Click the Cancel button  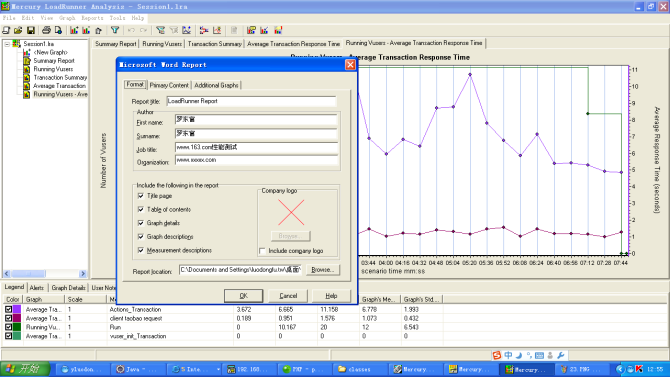(x=288, y=296)
